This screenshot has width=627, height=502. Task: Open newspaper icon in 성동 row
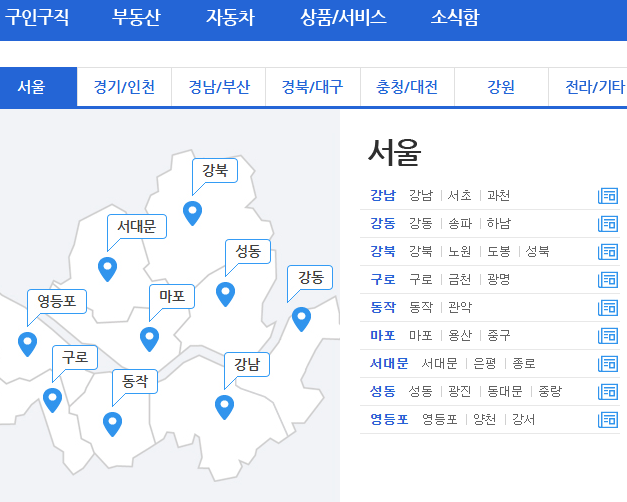[x=608, y=392]
